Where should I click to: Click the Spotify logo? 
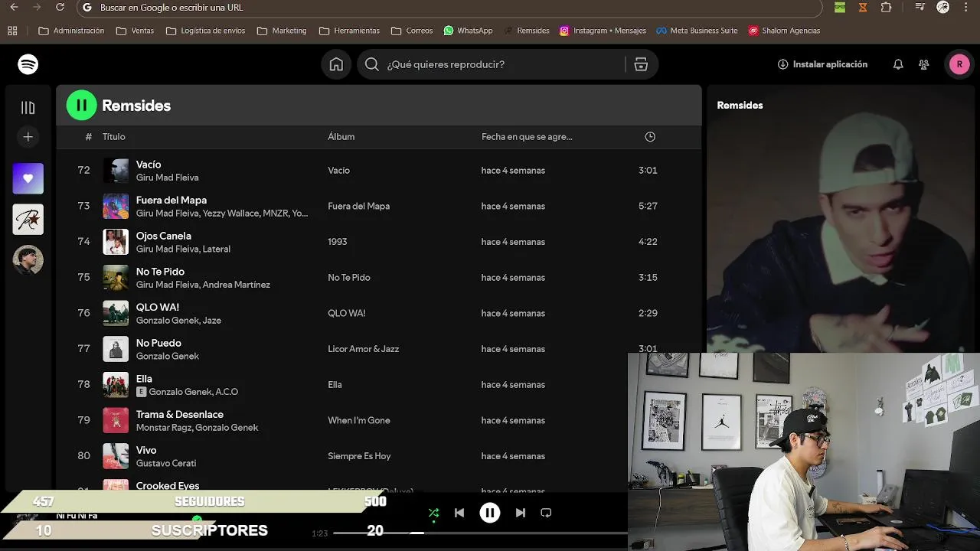28,64
